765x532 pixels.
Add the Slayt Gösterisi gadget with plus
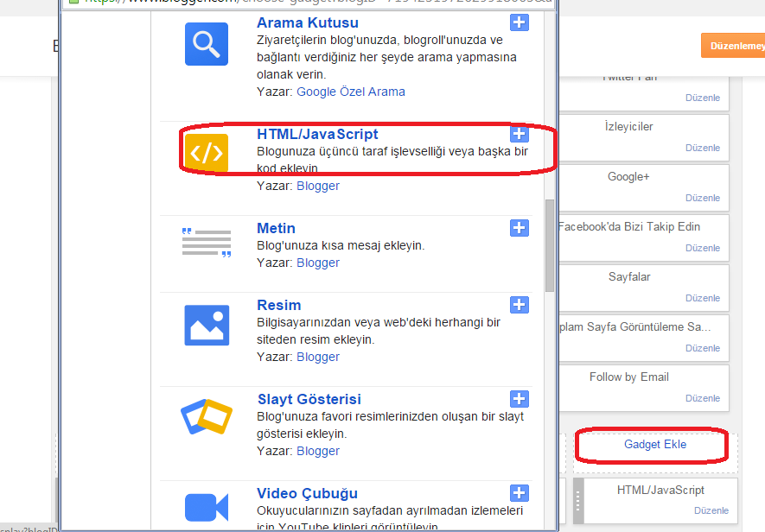(520, 399)
